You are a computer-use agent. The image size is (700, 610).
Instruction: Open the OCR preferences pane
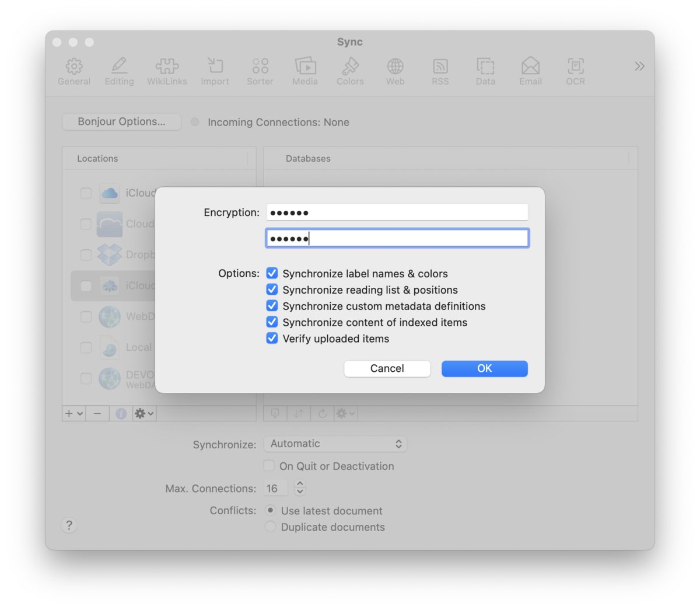point(575,72)
